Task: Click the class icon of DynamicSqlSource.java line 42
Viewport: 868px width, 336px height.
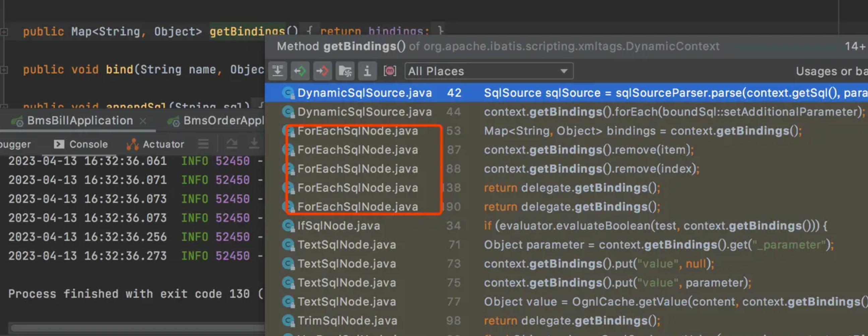Action: (288, 93)
